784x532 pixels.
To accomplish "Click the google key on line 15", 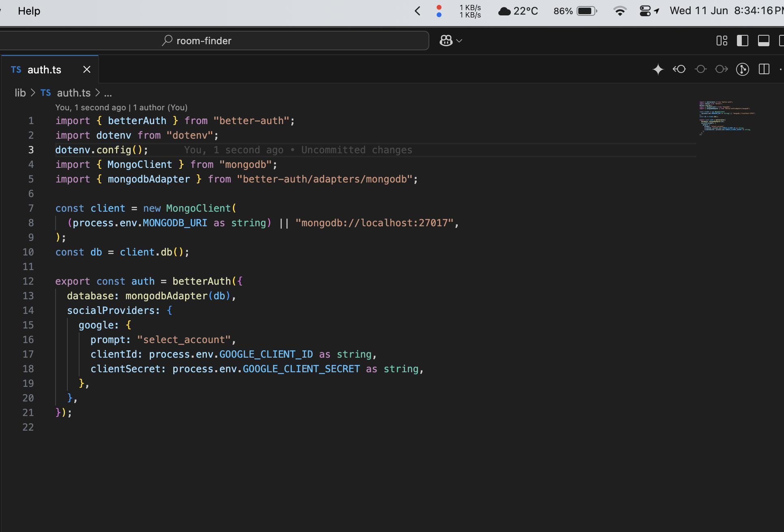I will point(96,325).
